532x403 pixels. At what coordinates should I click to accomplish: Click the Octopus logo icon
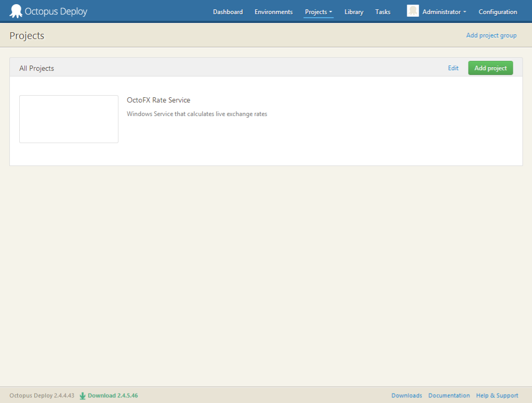[x=16, y=11]
